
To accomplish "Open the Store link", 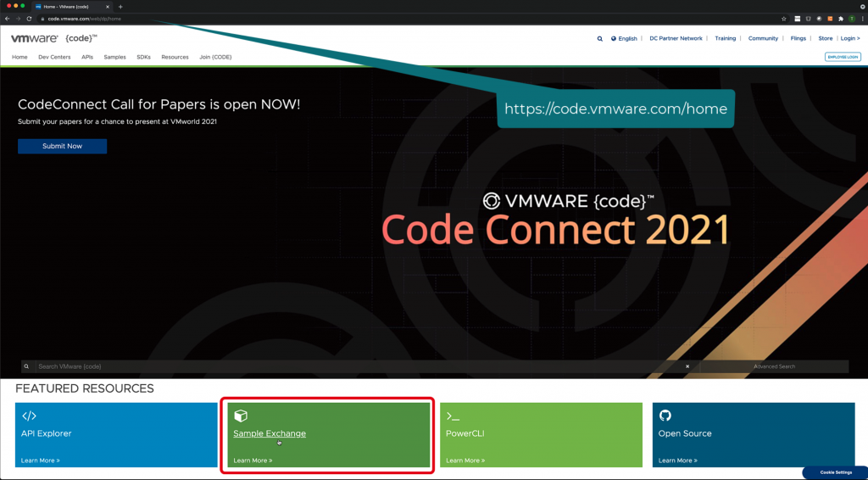I will (x=826, y=39).
